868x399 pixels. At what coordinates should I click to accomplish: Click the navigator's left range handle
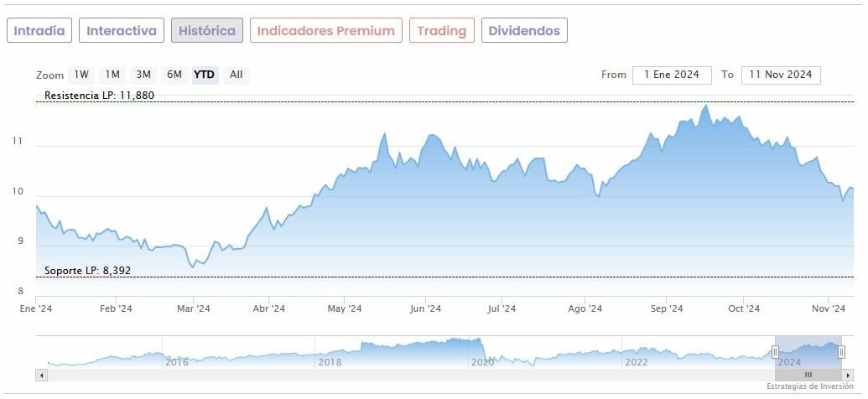(775, 352)
